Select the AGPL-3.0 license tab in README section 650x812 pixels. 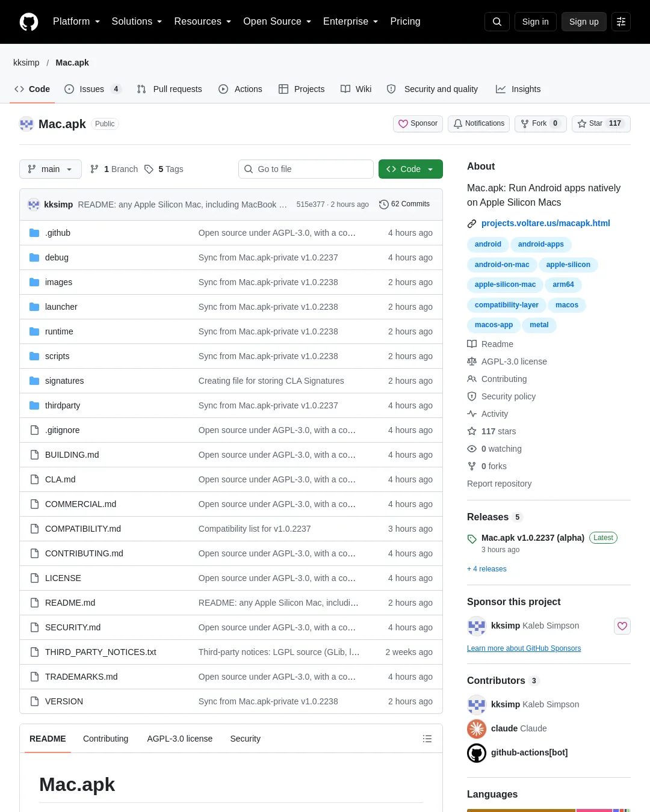click(179, 739)
